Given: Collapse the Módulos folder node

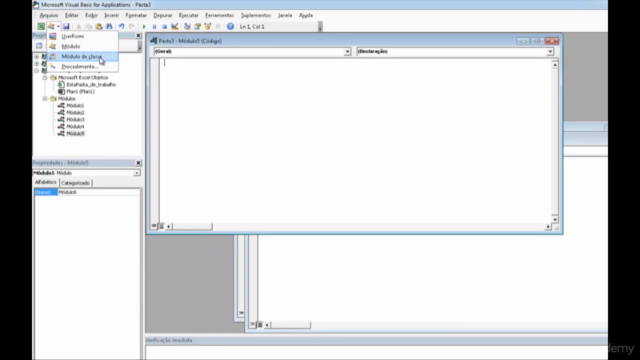Looking at the screenshot, I should (45, 99).
